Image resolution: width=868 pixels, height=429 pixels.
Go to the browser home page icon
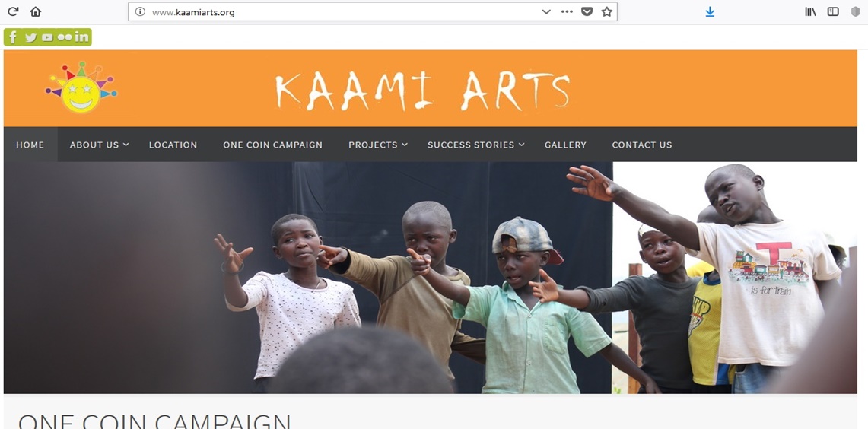pos(36,11)
